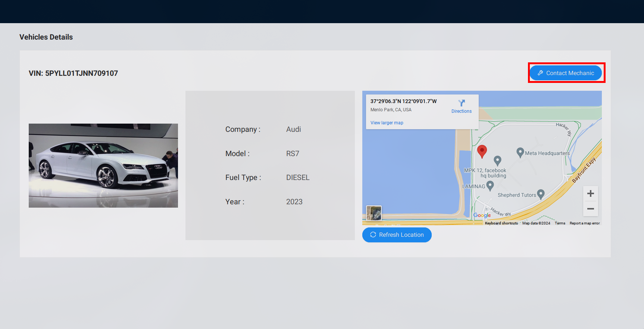
Task: Open map Keyboard shortcuts
Action: click(501, 223)
